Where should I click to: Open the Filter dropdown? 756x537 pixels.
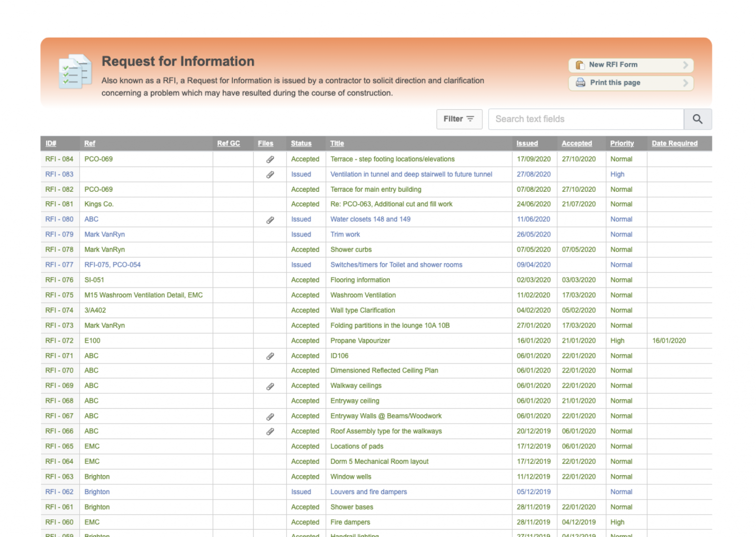tap(459, 119)
